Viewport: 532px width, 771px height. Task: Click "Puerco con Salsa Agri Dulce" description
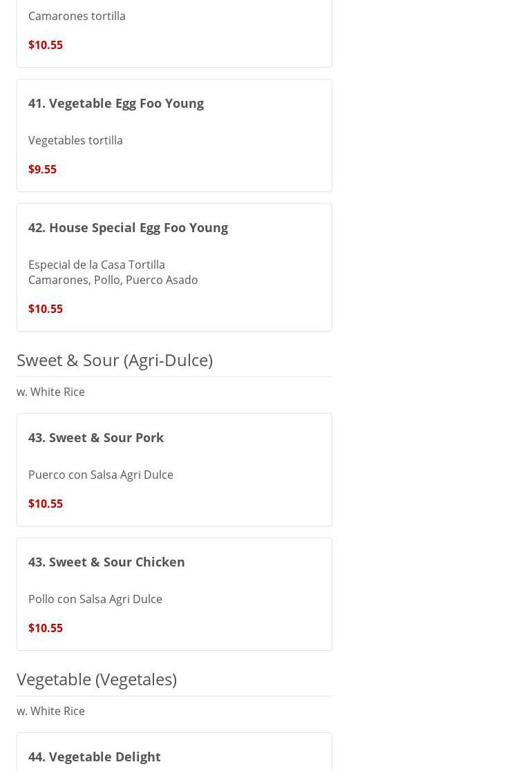coord(101,475)
